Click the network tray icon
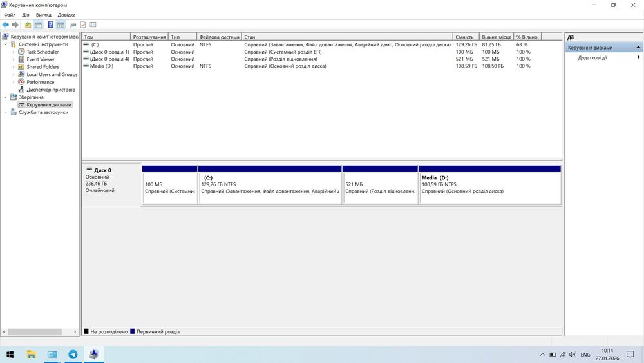644x363 pixels. pyautogui.click(x=563, y=355)
